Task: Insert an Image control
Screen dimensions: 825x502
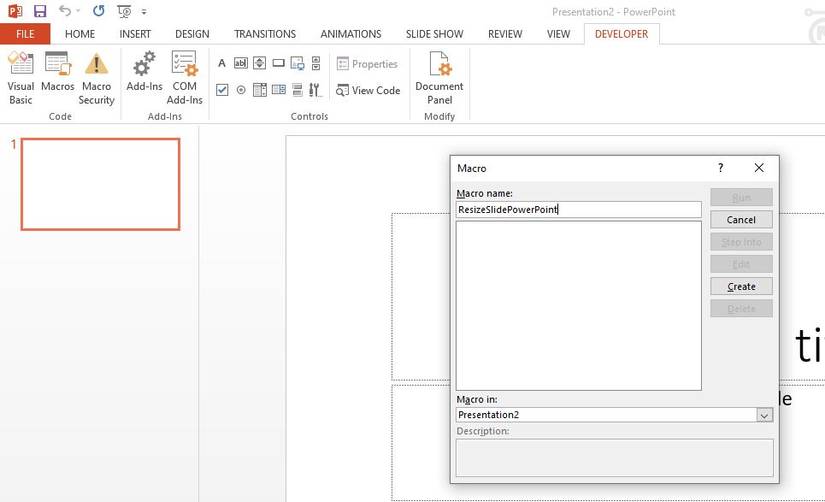Action: (297, 63)
